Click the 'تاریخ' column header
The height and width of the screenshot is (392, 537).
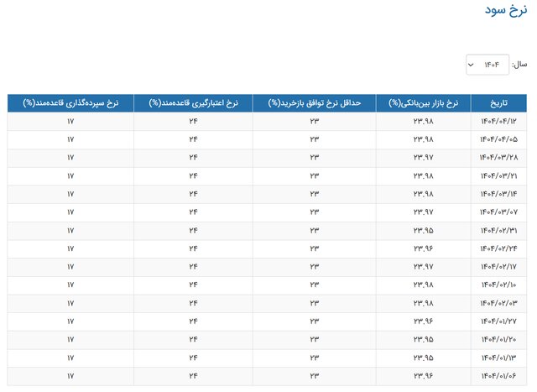point(498,103)
